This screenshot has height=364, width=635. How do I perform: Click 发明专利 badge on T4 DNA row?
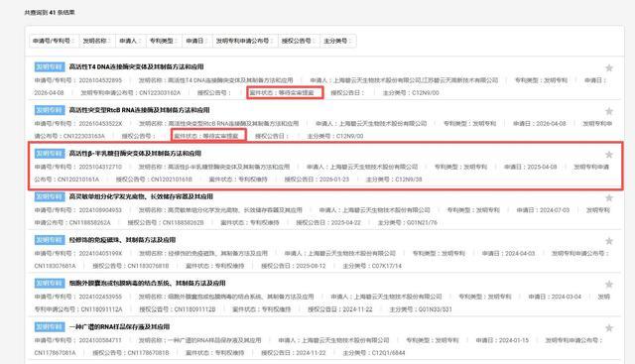tap(50, 66)
